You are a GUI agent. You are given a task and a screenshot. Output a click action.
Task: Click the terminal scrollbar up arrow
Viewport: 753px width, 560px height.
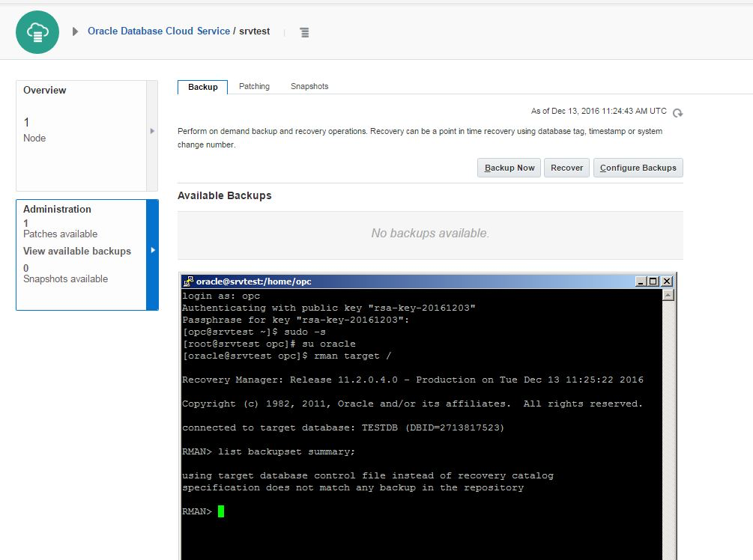pos(668,295)
